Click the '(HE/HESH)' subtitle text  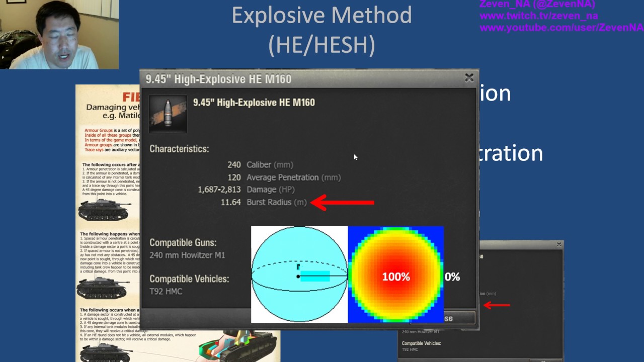click(x=321, y=45)
